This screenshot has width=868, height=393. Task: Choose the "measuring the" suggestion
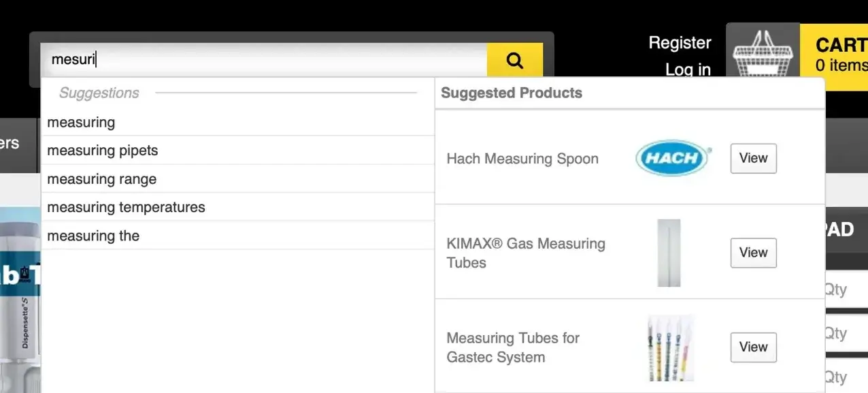(x=93, y=236)
